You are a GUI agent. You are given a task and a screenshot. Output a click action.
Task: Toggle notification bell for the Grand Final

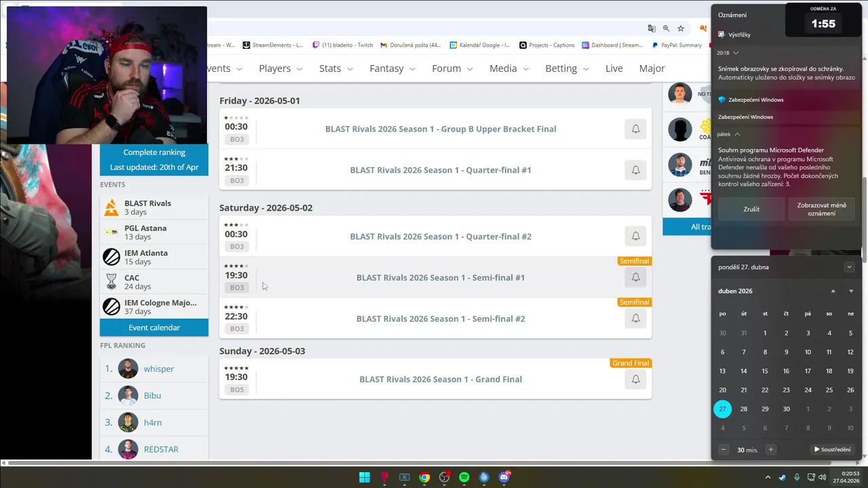635,380
